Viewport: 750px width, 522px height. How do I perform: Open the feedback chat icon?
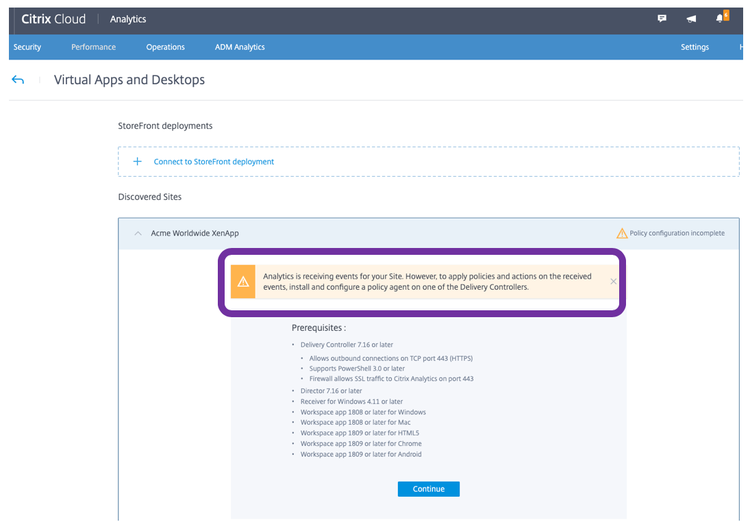(662, 19)
